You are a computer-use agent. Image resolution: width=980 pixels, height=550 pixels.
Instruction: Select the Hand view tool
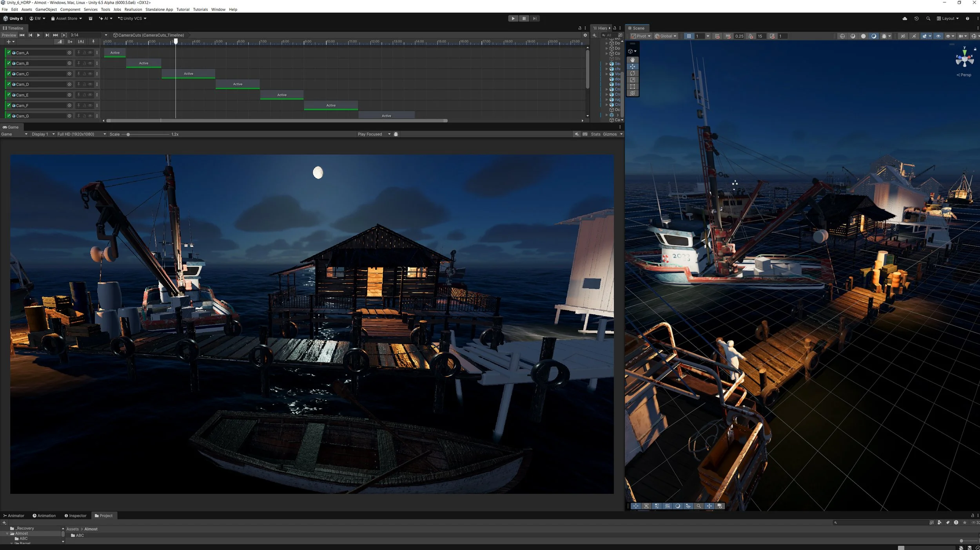coord(632,60)
